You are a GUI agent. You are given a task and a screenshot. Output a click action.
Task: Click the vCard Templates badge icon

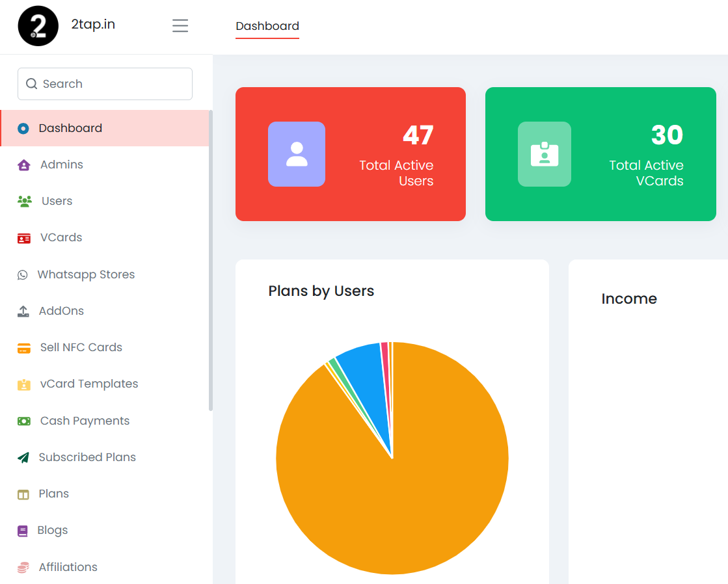coord(24,384)
